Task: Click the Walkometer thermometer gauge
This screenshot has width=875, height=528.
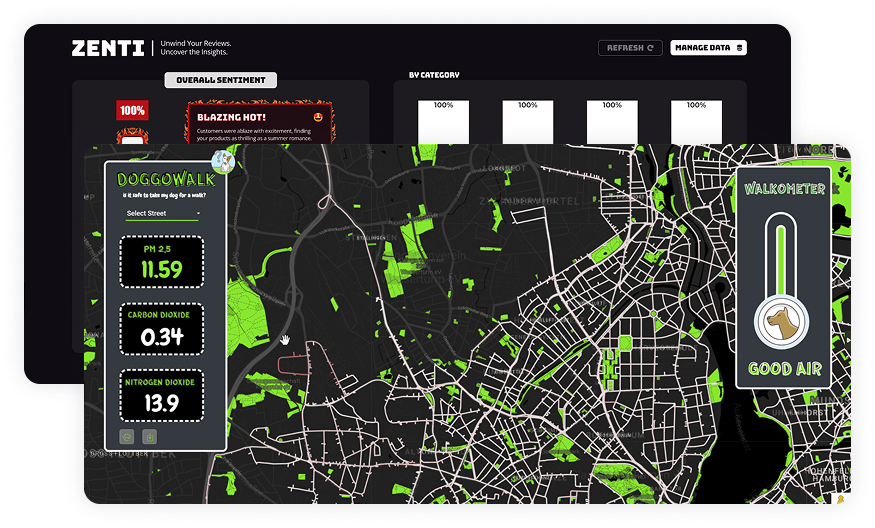Action: (x=781, y=281)
